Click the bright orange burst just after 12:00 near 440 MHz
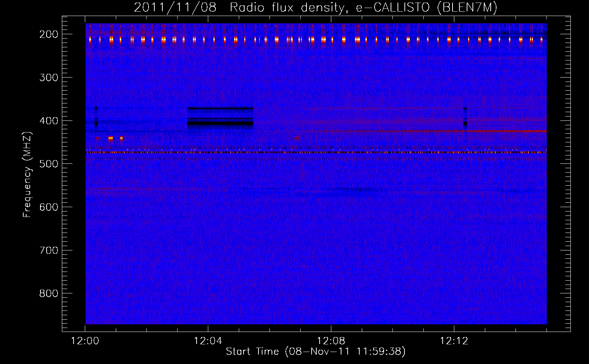This screenshot has height=364, width=589. 111,138
